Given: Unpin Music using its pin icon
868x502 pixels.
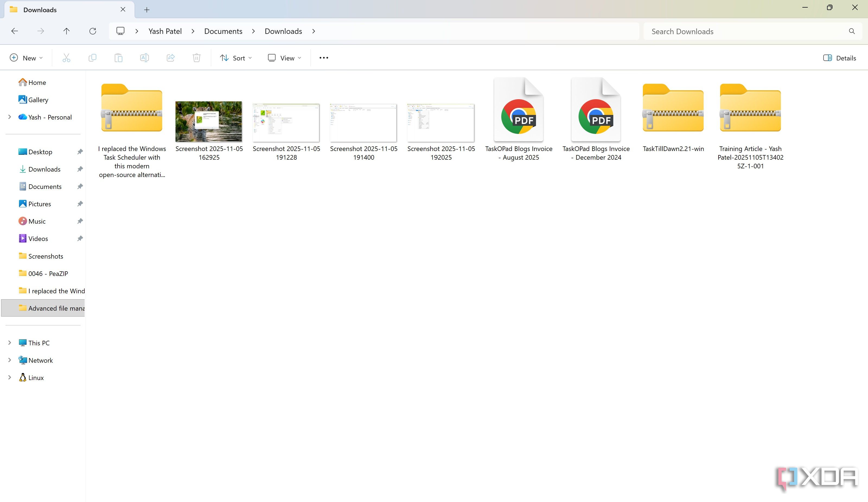Looking at the screenshot, I should click(80, 221).
